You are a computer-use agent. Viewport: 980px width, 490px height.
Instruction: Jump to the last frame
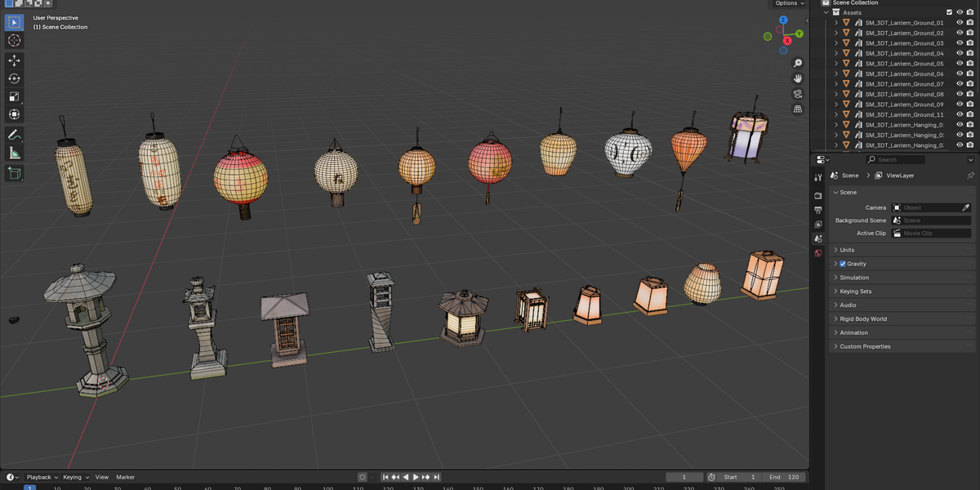(437, 477)
